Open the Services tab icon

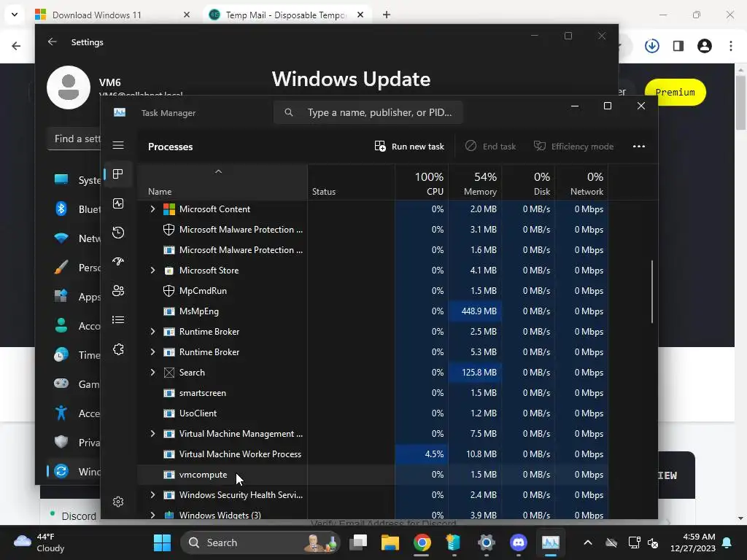[118, 349]
